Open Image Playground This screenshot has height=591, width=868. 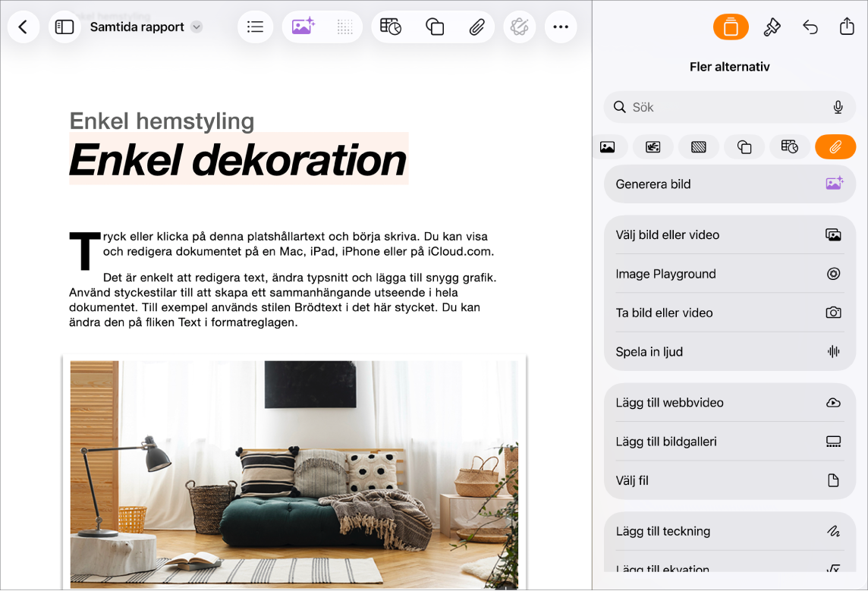[730, 274]
